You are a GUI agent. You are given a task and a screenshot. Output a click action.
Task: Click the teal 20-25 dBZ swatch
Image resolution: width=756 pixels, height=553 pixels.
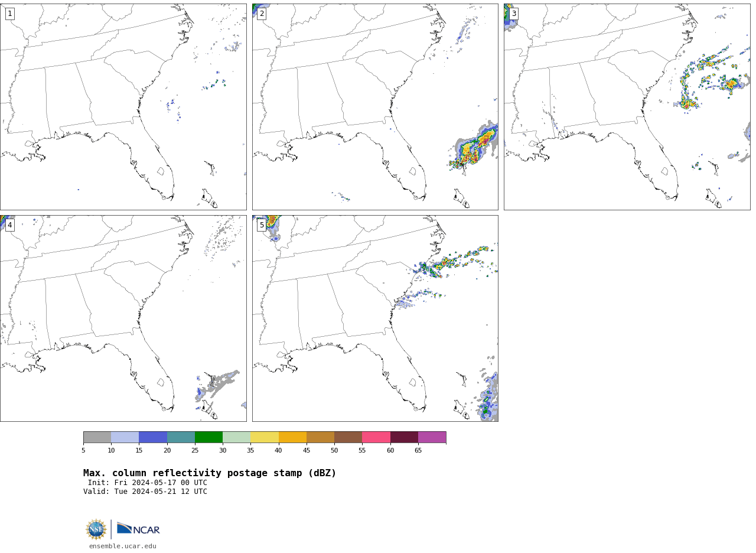[181, 437]
